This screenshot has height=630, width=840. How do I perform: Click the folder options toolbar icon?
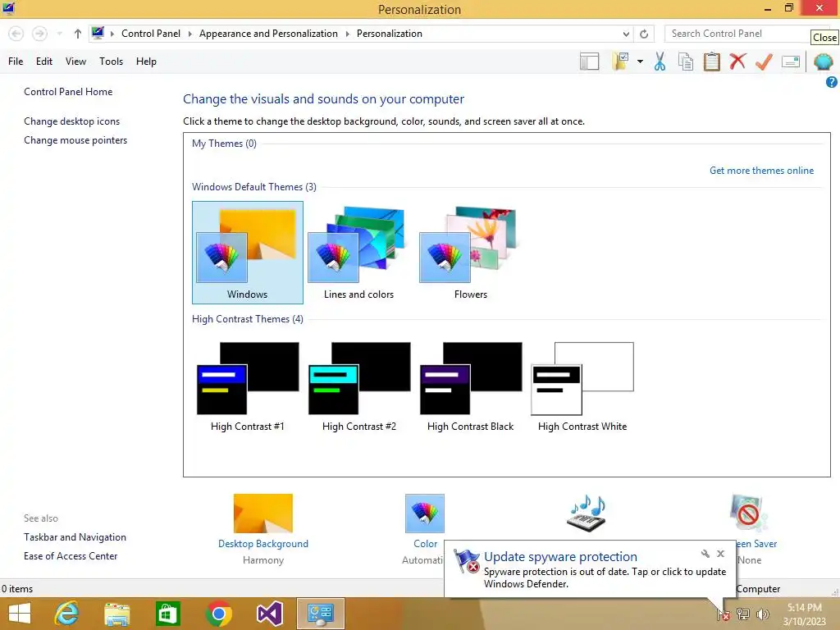coord(620,62)
